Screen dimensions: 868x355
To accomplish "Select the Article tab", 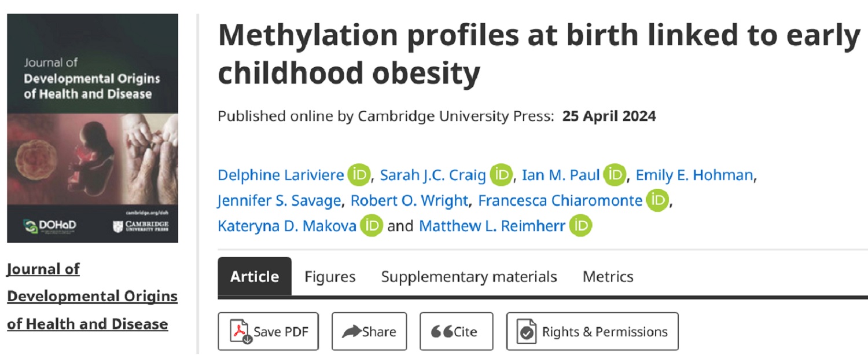I will tap(253, 277).
